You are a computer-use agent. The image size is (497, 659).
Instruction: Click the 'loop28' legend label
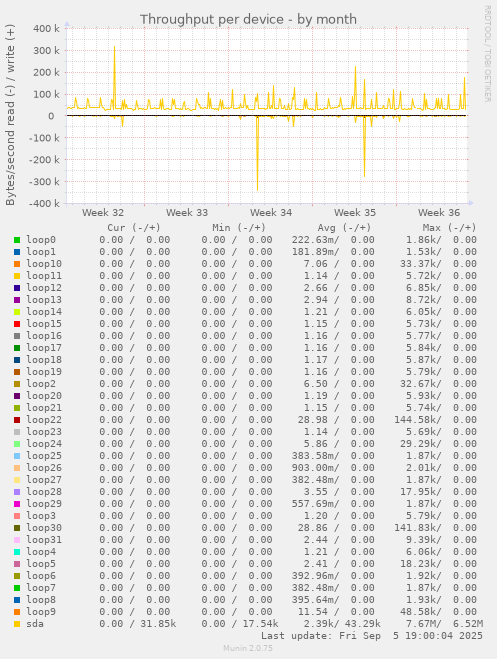coord(44,491)
